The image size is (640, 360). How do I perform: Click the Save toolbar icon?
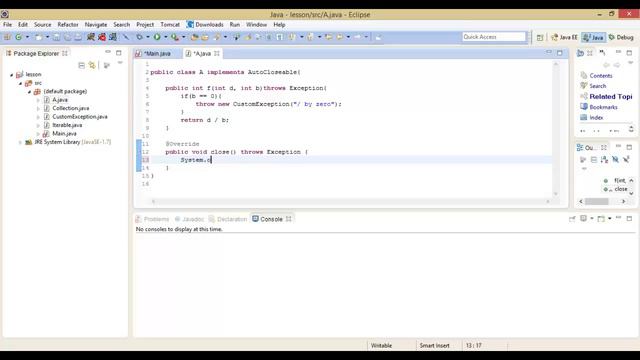(x=56, y=37)
